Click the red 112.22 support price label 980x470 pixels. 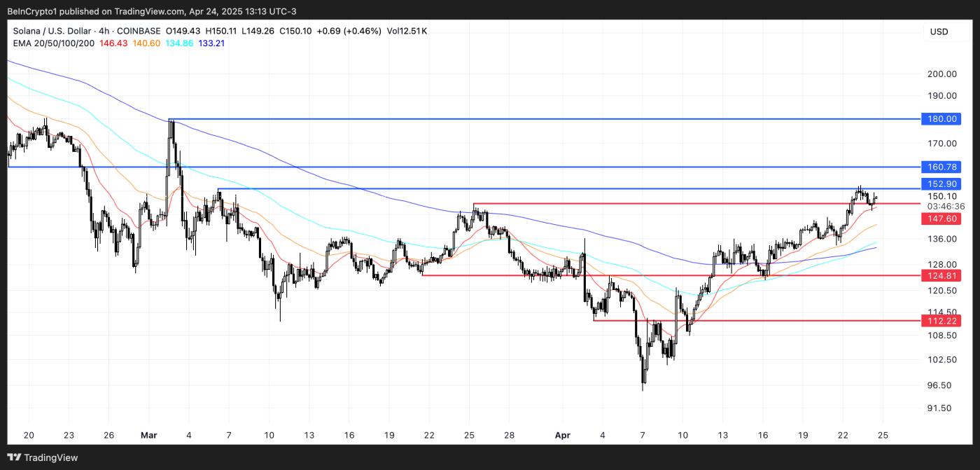(x=941, y=319)
